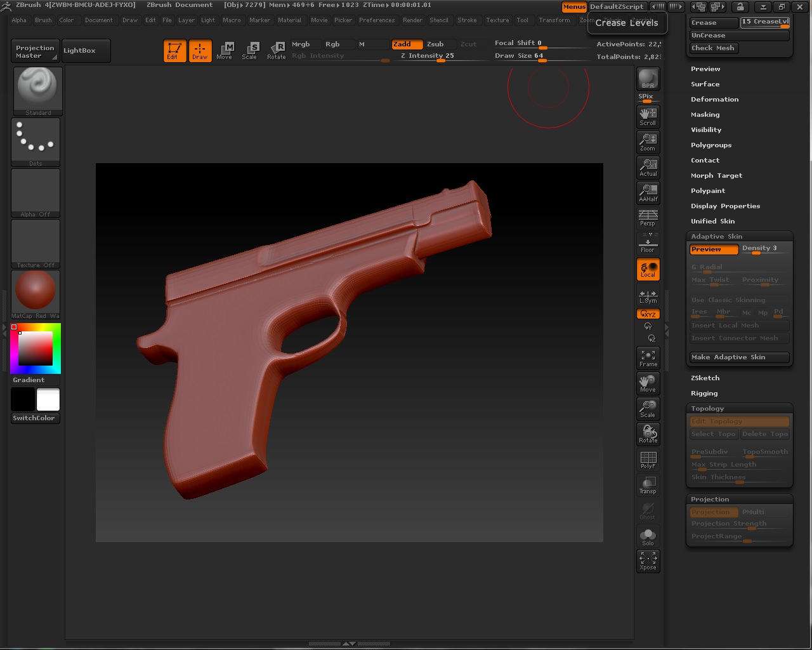This screenshot has height=650, width=812.
Task: Open the Render menu
Action: point(412,20)
